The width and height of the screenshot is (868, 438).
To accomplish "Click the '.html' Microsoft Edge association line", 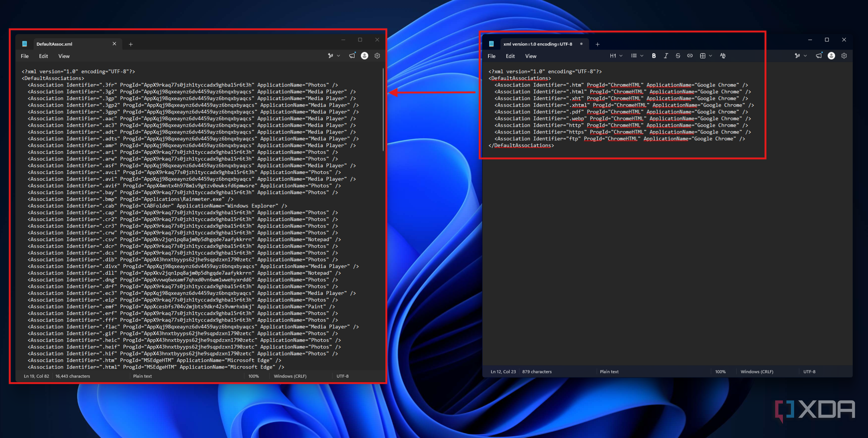I will [156, 367].
